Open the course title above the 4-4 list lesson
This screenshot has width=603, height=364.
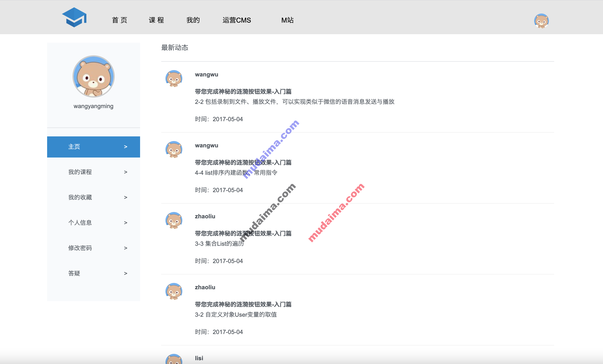click(x=243, y=163)
